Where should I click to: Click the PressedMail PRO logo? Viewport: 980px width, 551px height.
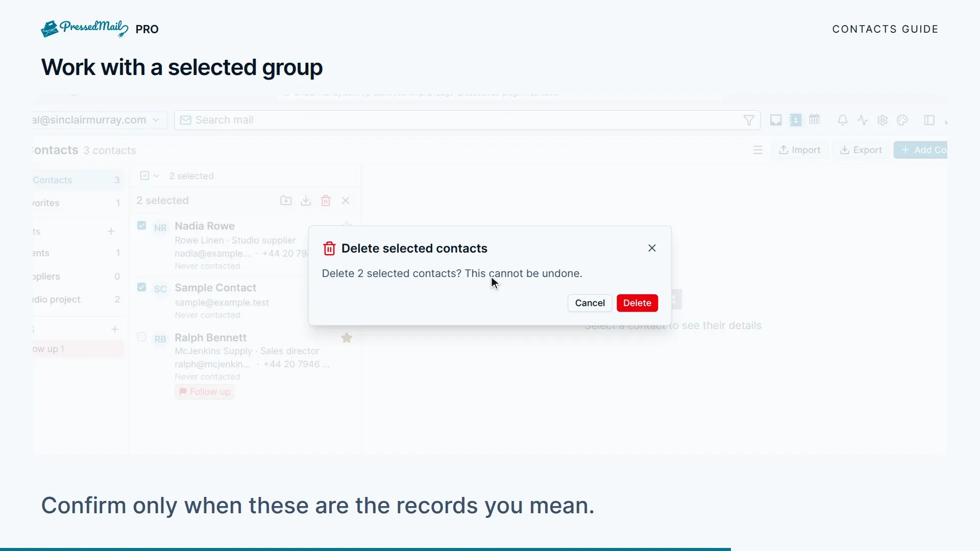point(100,29)
